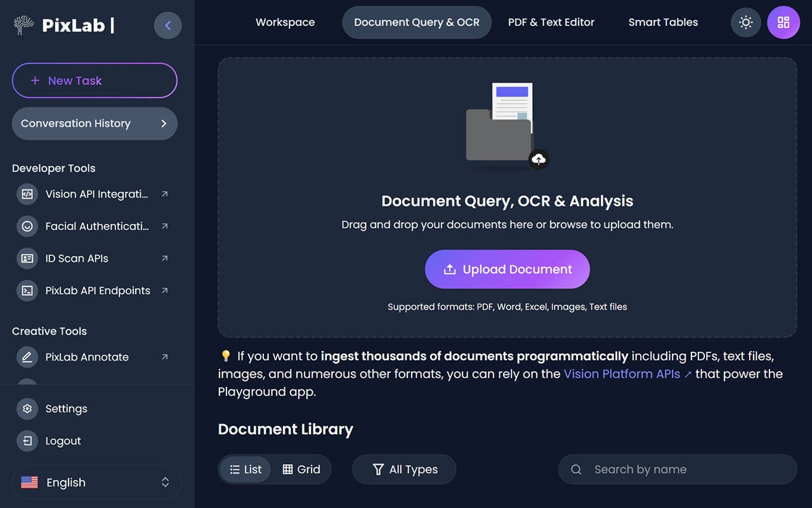
Task: Click the Document Library heading
Action: [x=285, y=429]
